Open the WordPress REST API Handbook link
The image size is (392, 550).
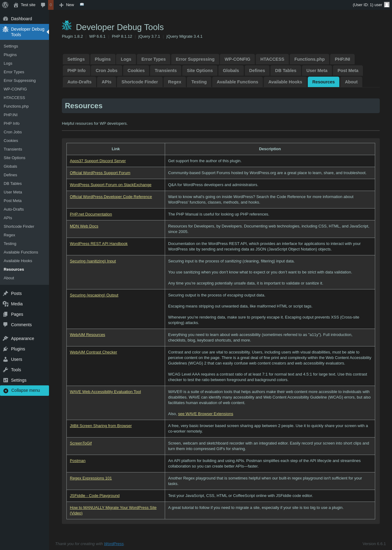99,244
